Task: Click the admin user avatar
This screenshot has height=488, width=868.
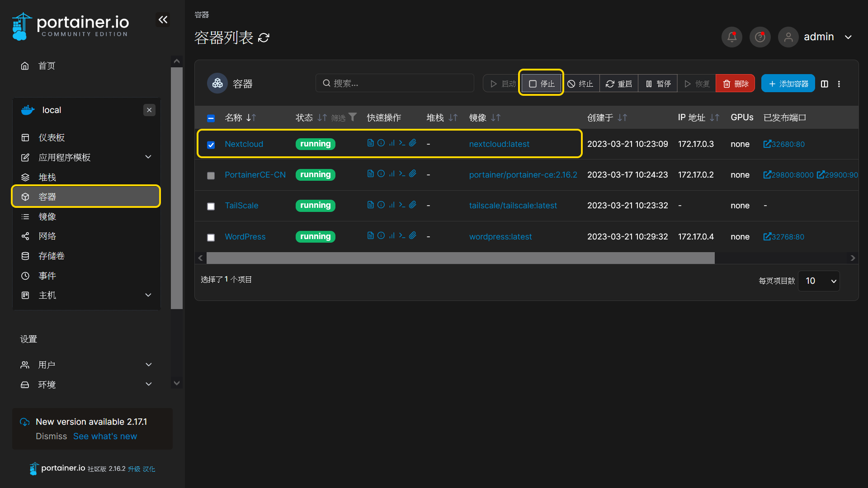Action: pyautogui.click(x=788, y=37)
